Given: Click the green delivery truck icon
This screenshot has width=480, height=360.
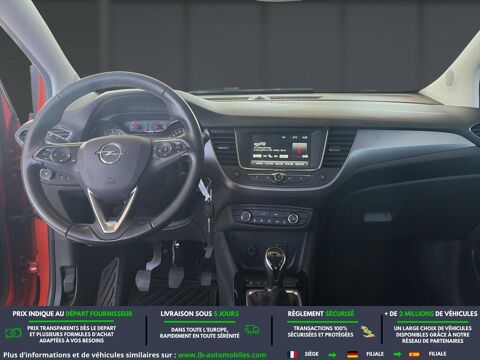Looking at the screenshot, I should 252,330.
